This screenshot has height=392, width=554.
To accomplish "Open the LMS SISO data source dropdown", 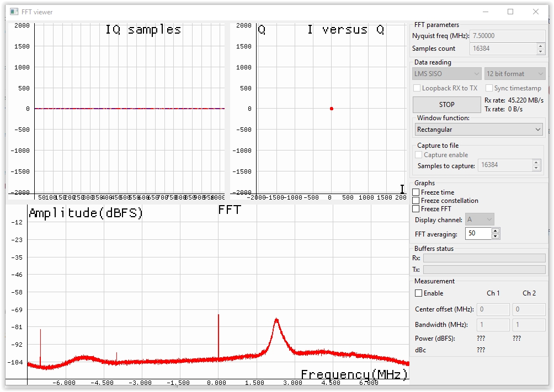I will tap(447, 74).
